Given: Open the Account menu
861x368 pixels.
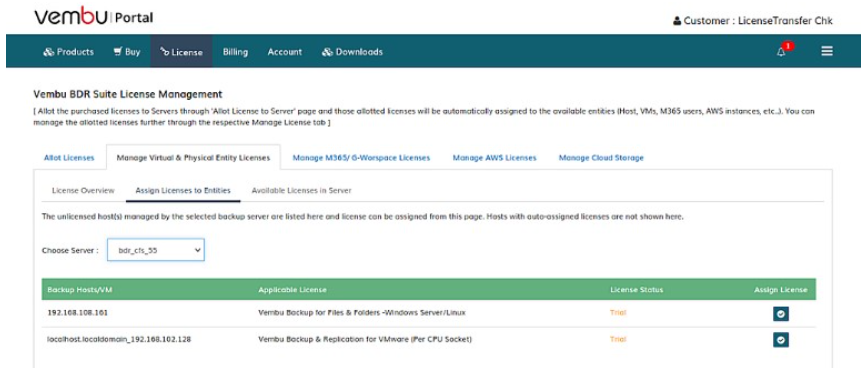Looking at the screenshot, I should tap(284, 52).
